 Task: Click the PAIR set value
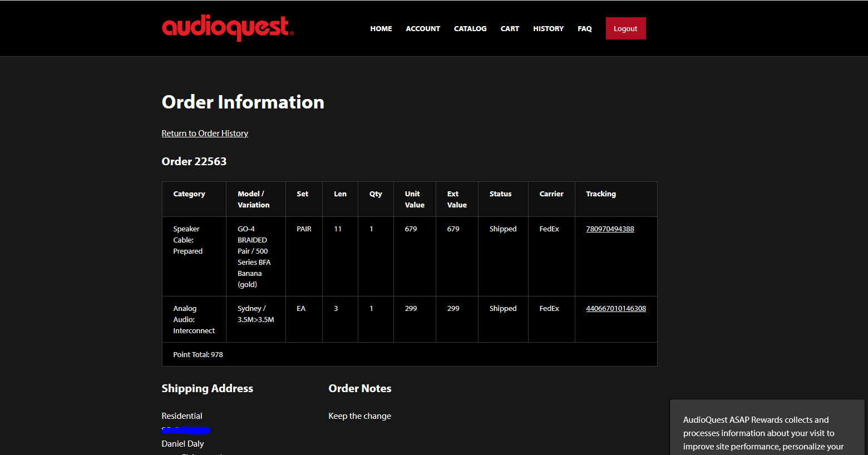pyautogui.click(x=304, y=229)
